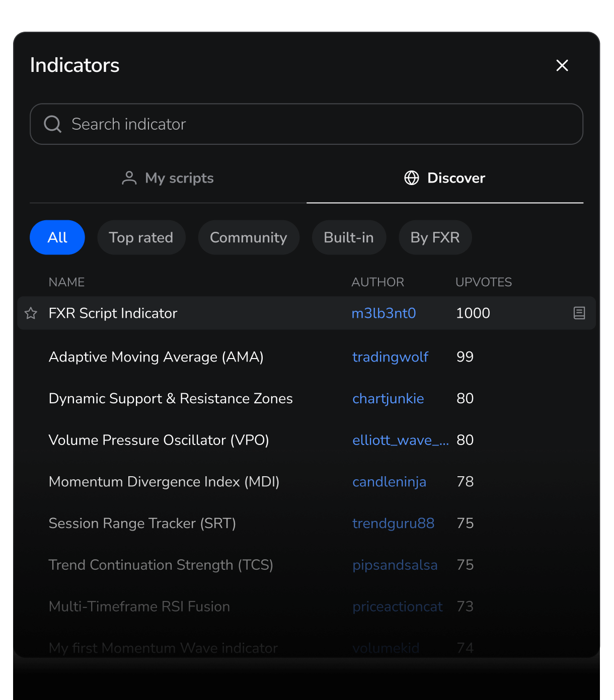Screen dimensions: 614x700
Task: Switch to the My scripts tab
Action: [x=168, y=178]
